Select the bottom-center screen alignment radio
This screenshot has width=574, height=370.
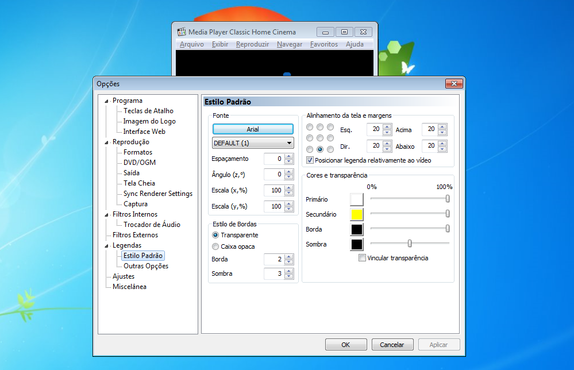(x=320, y=149)
